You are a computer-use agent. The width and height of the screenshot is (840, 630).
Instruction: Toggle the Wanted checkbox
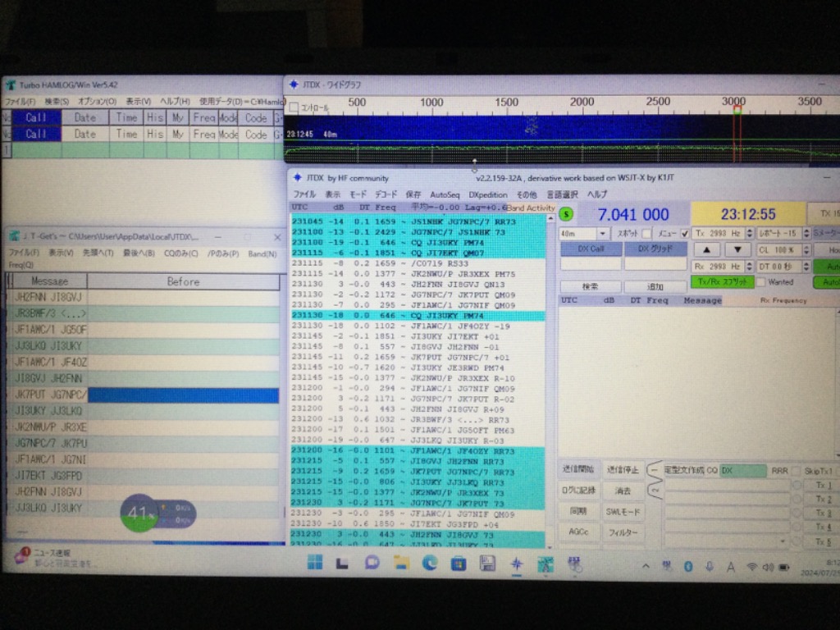[x=761, y=282]
